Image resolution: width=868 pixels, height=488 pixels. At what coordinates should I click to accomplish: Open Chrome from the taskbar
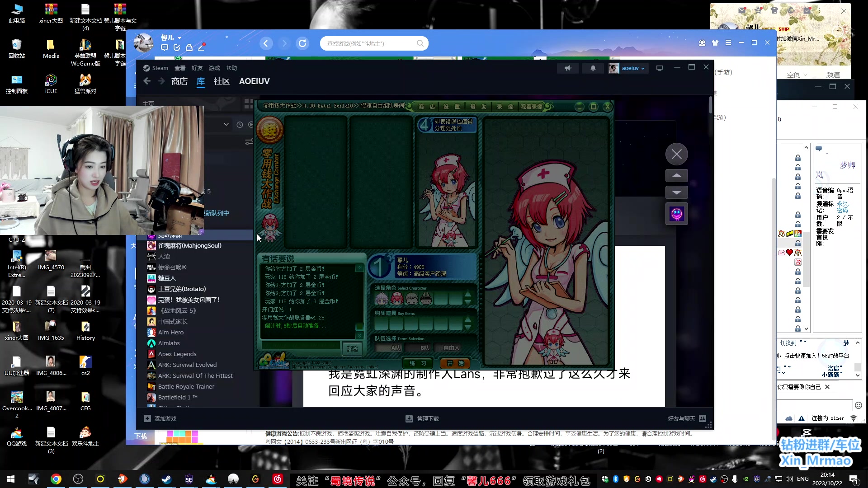[56, 479]
